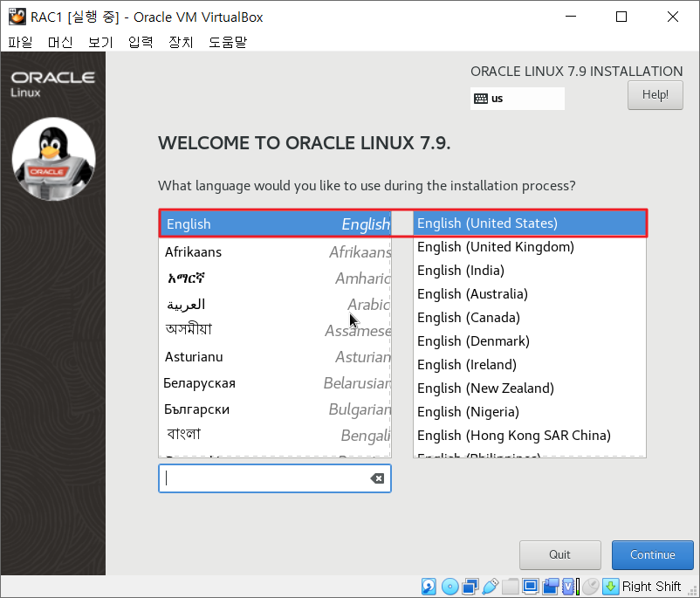Select English (United Kingdom) locale

point(530,246)
